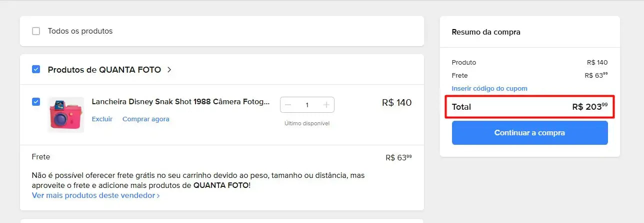Click the arrow after "Ver mais produtos"
The width and height of the screenshot is (644, 223).
click(158, 195)
